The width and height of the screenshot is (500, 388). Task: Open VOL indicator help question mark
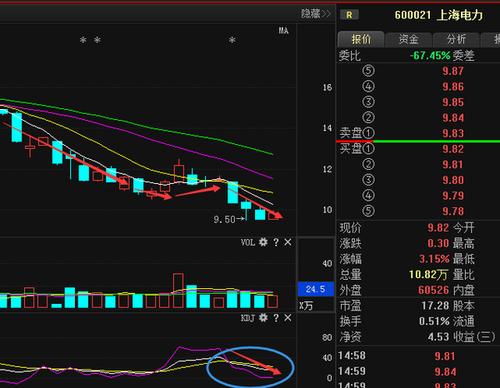[276, 242]
